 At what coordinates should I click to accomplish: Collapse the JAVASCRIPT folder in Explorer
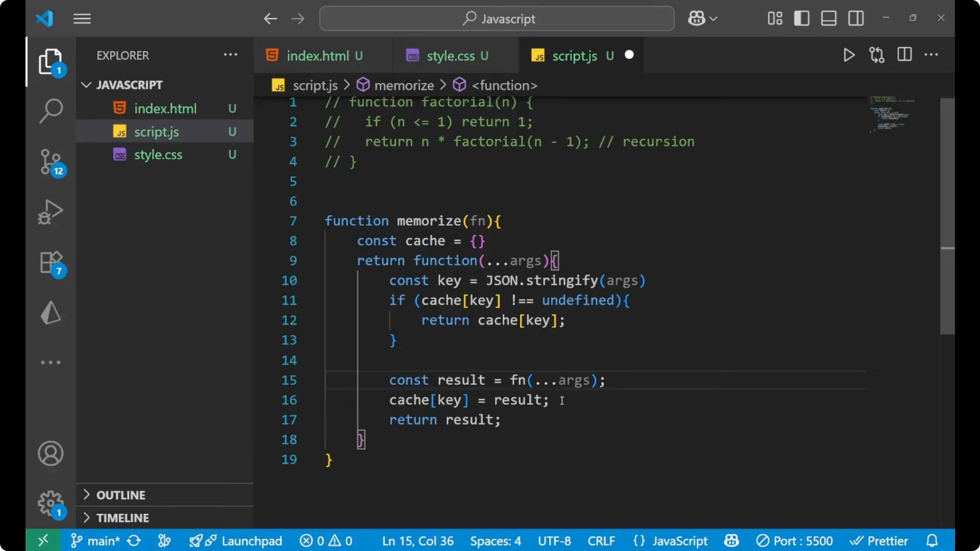coord(86,85)
